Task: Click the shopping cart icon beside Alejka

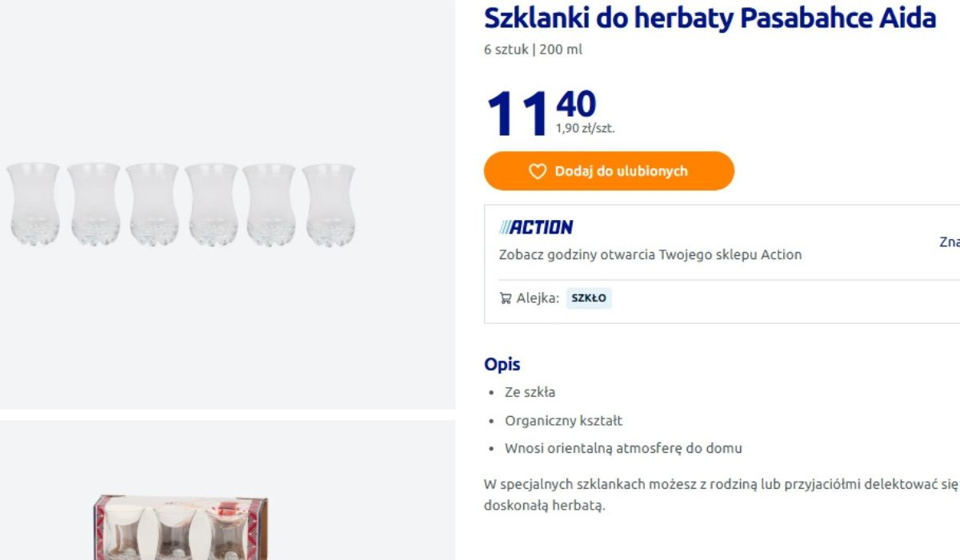Action: [x=506, y=298]
